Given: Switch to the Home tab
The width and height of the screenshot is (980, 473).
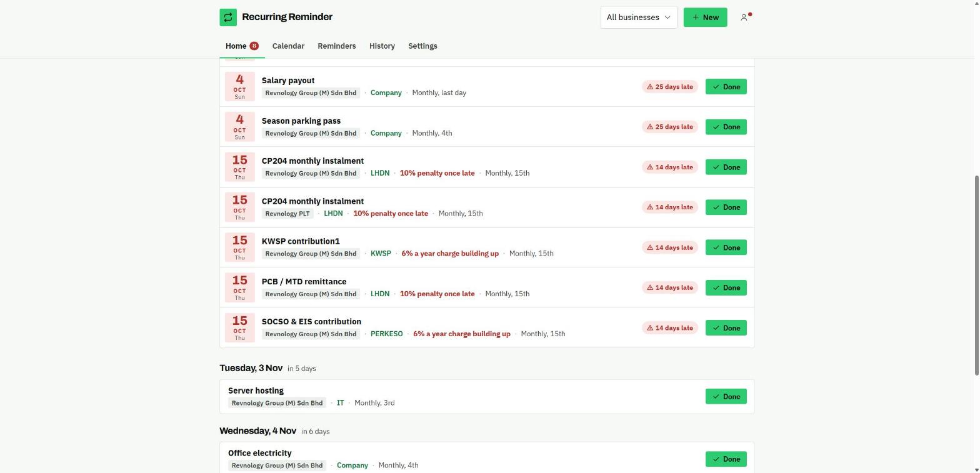Looking at the screenshot, I should (x=242, y=46).
